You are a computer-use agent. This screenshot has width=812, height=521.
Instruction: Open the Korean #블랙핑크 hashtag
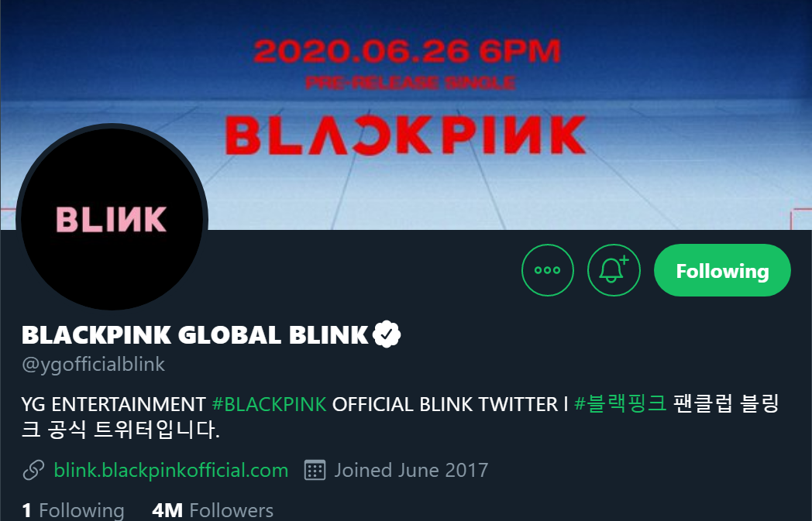621,403
